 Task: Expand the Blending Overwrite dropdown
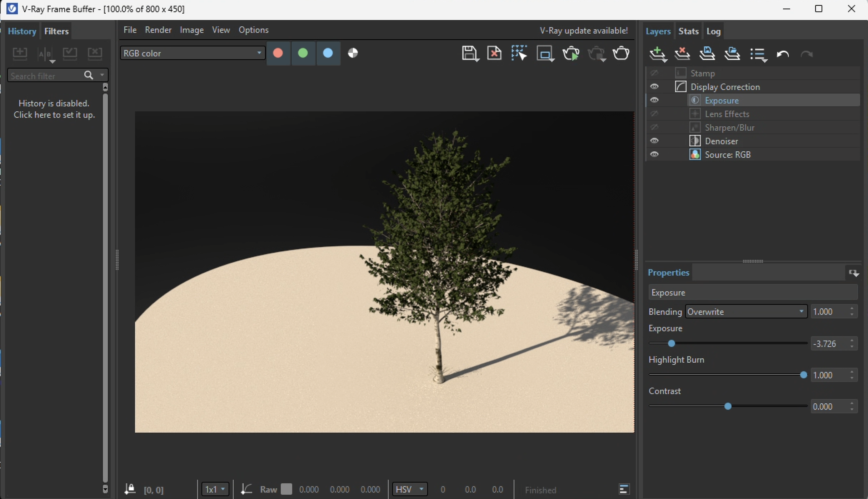746,312
